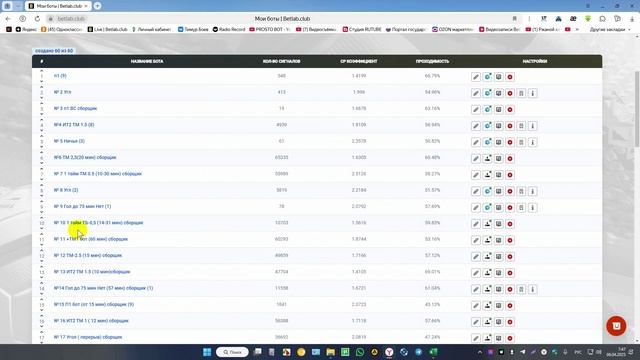Open the Windows Start menu
The width and height of the screenshot is (640, 360).
(x=207, y=352)
